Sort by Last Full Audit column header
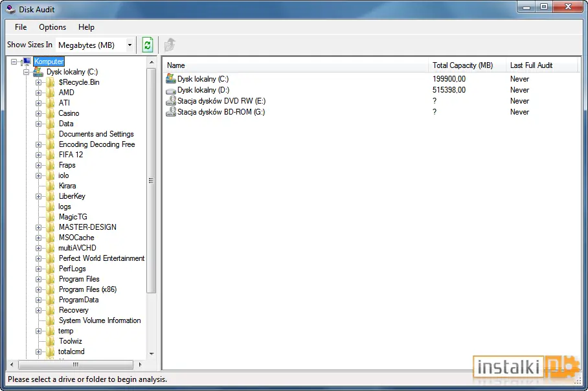588x391 pixels. point(542,65)
